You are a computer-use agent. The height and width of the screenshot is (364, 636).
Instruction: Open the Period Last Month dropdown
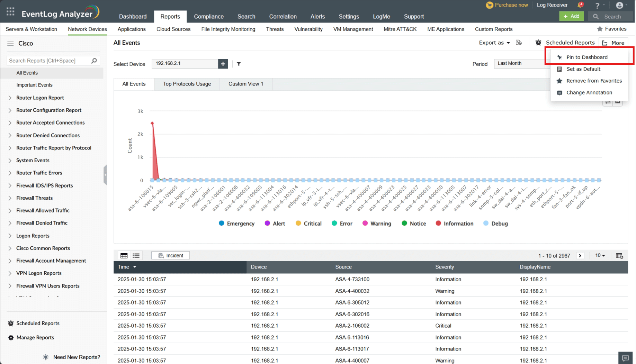click(522, 63)
